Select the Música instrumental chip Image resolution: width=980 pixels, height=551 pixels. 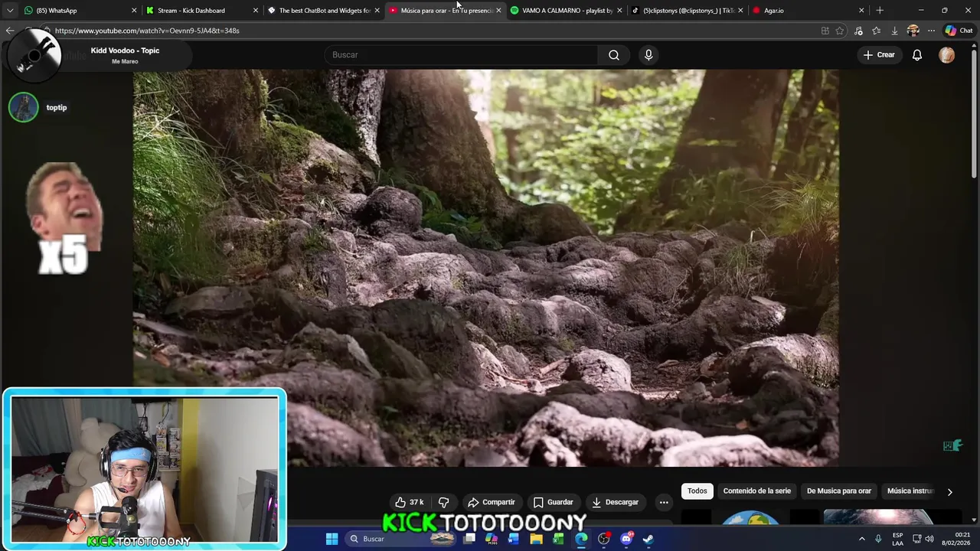click(x=910, y=491)
